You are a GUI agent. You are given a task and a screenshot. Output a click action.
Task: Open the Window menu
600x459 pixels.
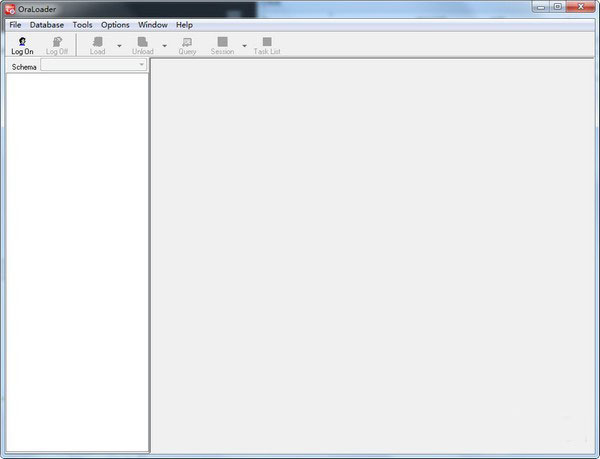pos(153,25)
